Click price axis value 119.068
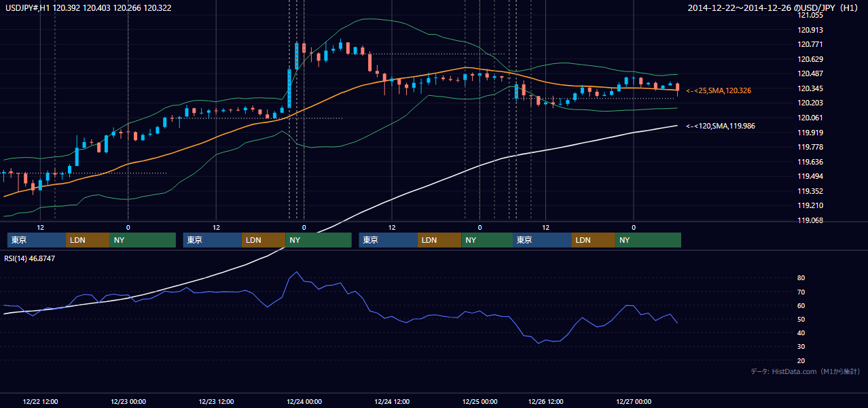This screenshot has height=408, width=868. point(811,220)
